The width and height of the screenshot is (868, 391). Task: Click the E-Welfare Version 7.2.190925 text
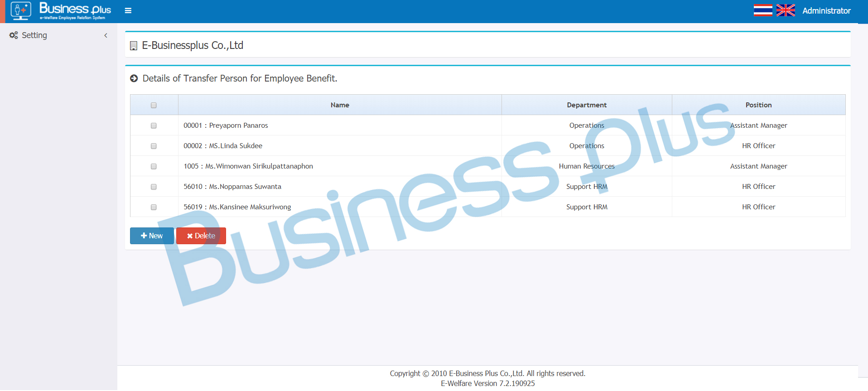coord(487,383)
